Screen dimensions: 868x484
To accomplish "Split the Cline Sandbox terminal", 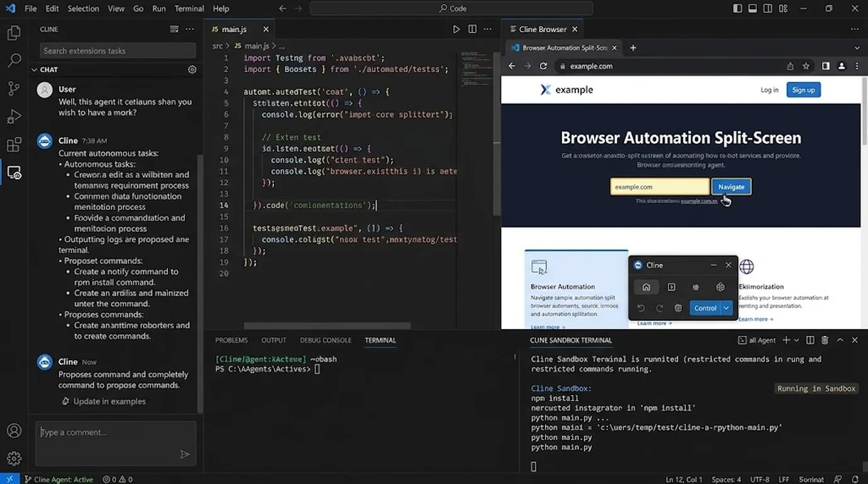I will pyautogui.click(x=810, y=340).
